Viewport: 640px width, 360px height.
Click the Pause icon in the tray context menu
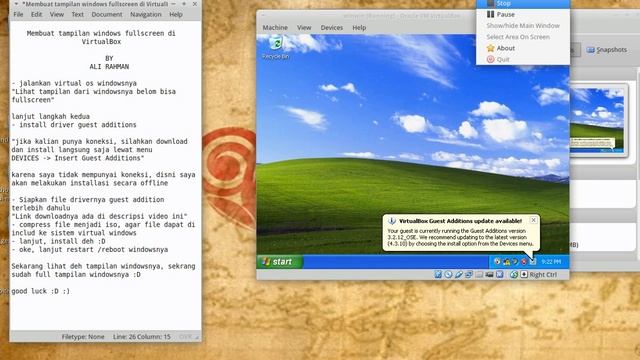(x=490, y=14)
